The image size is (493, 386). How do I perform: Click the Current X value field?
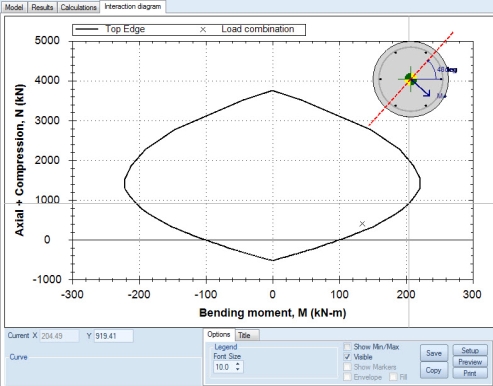pyautogui.click(x=59, y=336)
